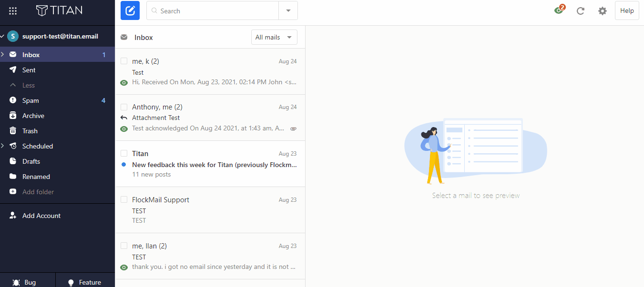
Task: Click the envelope icon beside Inbox header
Action: click(x=124, y=37)
